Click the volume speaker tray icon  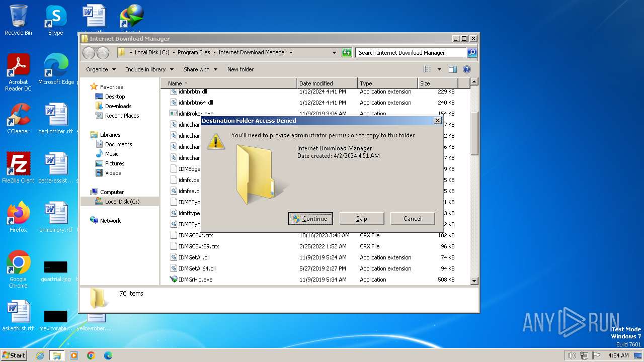pos(572,355)
